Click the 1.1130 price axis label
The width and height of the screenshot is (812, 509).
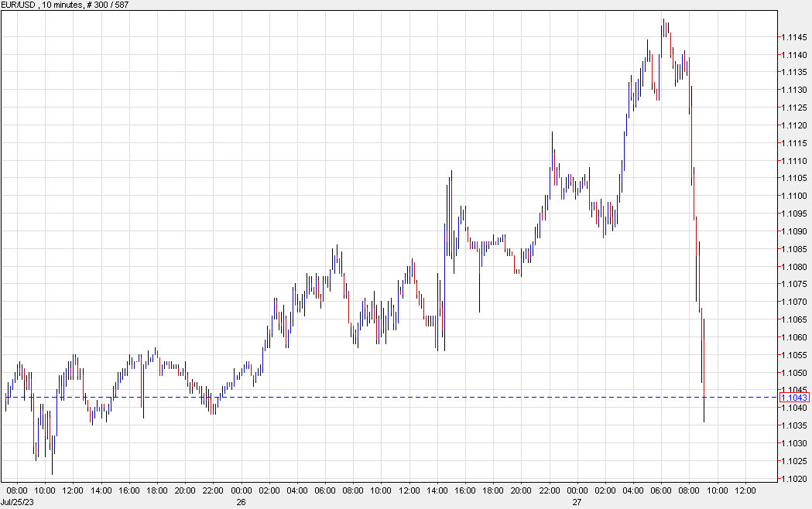point(794,90)
